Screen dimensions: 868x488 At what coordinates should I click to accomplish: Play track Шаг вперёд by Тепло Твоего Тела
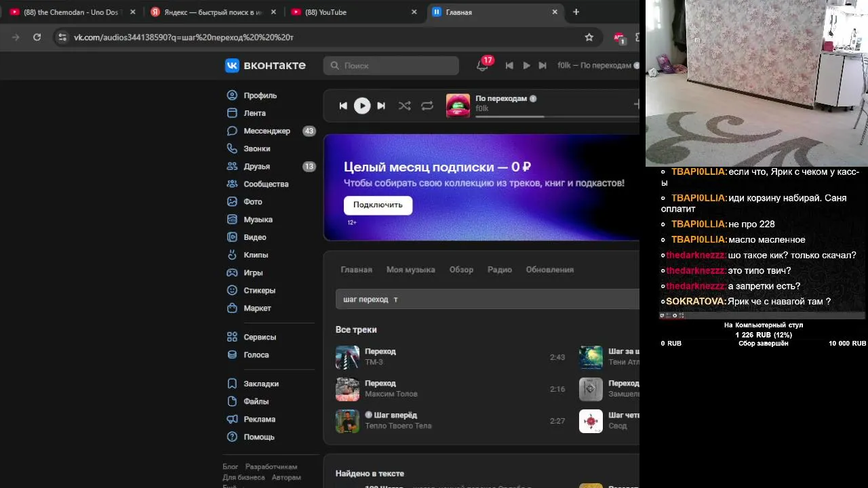(x=347, y=421)
